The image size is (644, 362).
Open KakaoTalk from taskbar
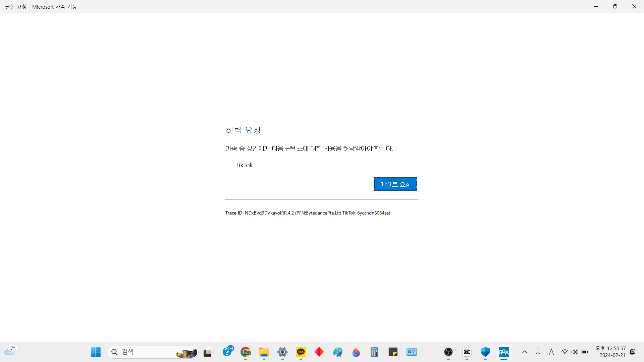[301, 352]
